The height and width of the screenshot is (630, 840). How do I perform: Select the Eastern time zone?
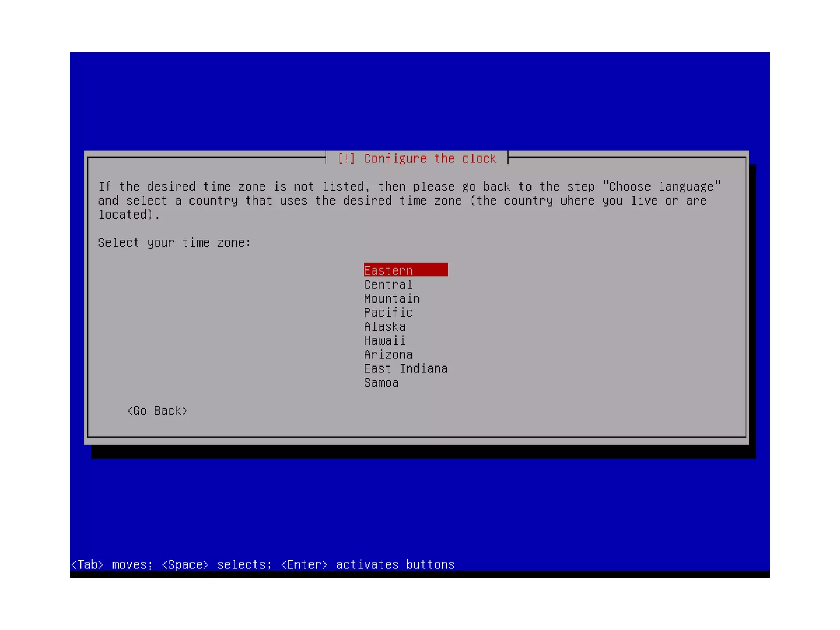[388, 270]
